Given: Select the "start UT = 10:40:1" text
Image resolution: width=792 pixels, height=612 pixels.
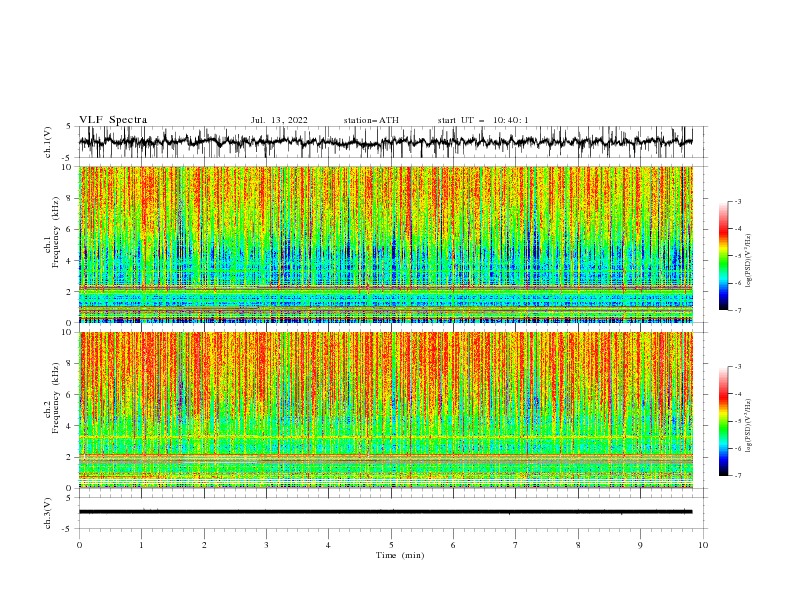Looking at the screenshot, I should click(x=483, y=120).
